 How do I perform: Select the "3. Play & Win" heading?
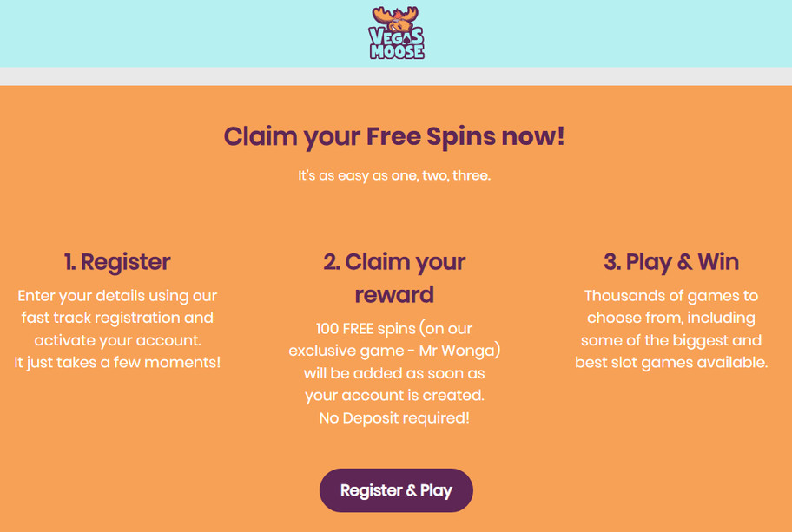point(671,261)
